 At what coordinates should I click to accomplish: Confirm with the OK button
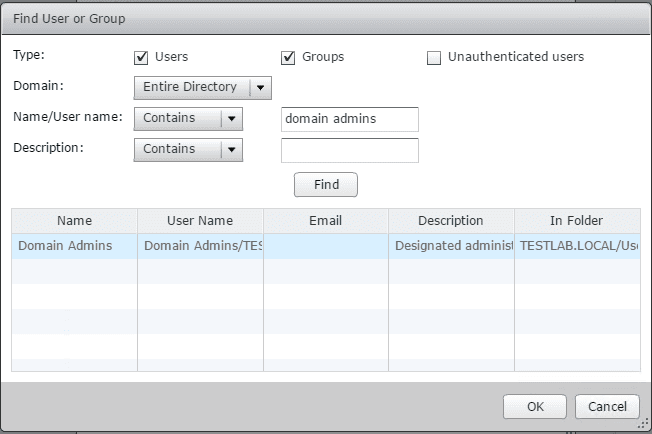coord(535,406)
